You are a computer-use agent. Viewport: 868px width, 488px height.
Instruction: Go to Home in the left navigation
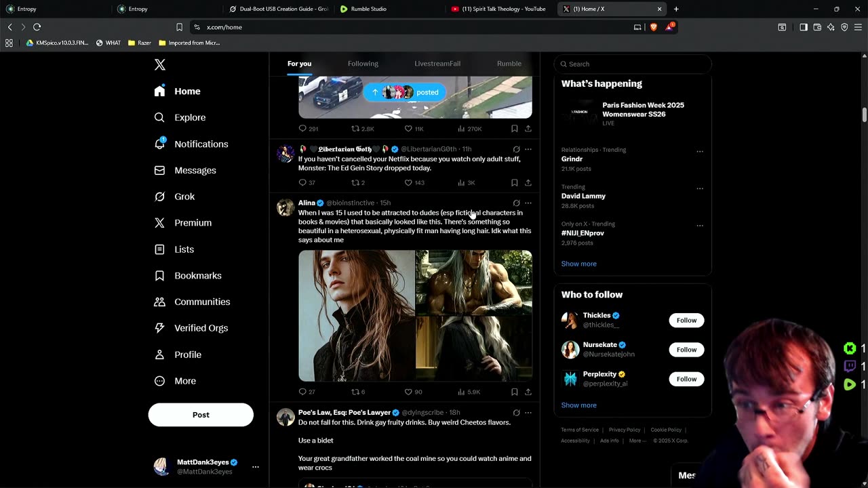pyautogui.click(x=178, y=91)
